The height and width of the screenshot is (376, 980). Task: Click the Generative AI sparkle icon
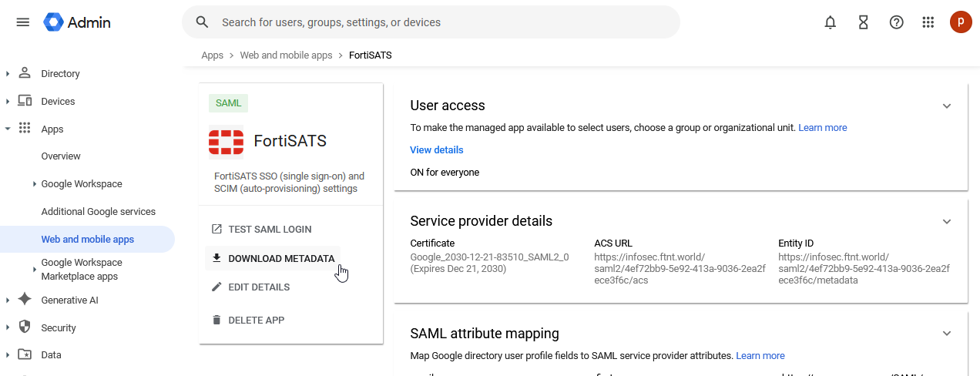(25, 300)
